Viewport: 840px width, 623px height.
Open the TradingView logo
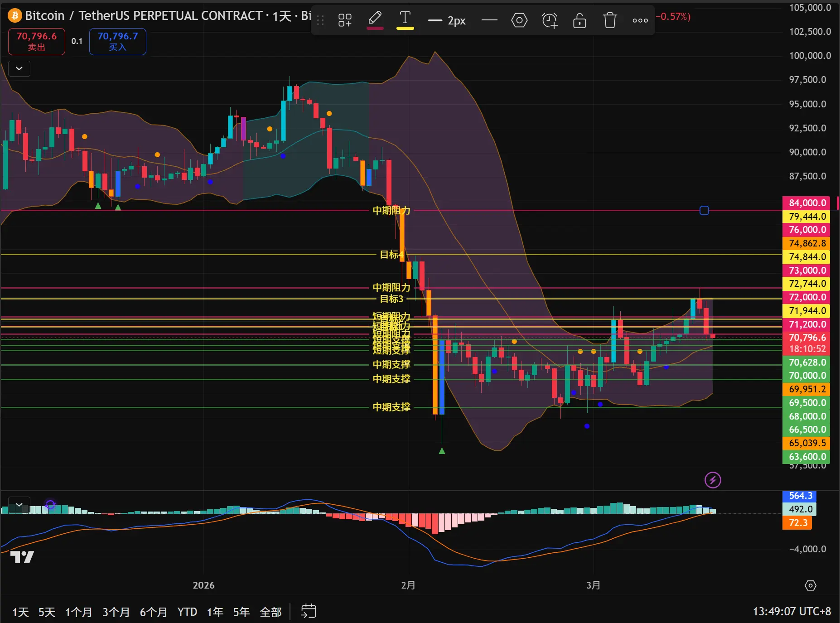22,557
